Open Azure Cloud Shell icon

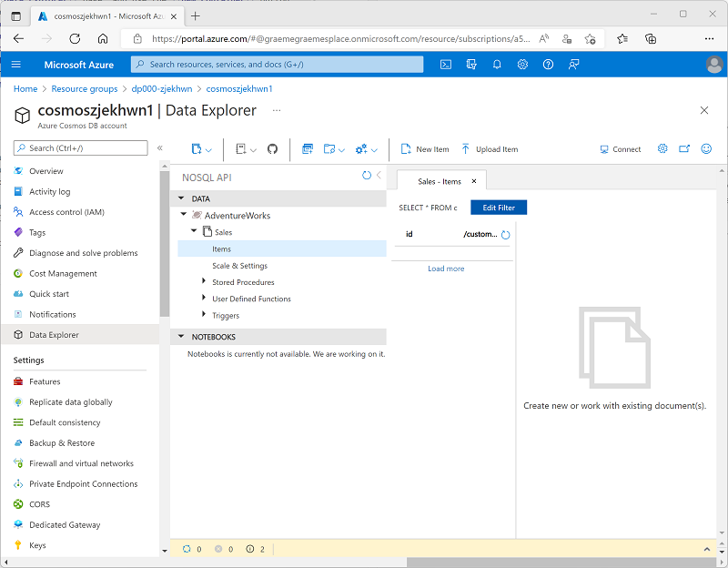tap(446, 65)
